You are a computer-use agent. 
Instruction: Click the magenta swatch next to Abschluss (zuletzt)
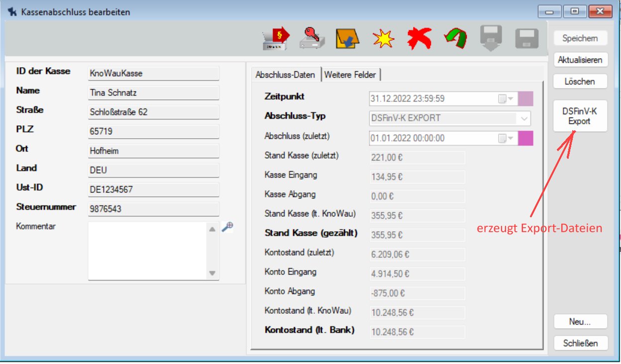(x=525, y=138)
